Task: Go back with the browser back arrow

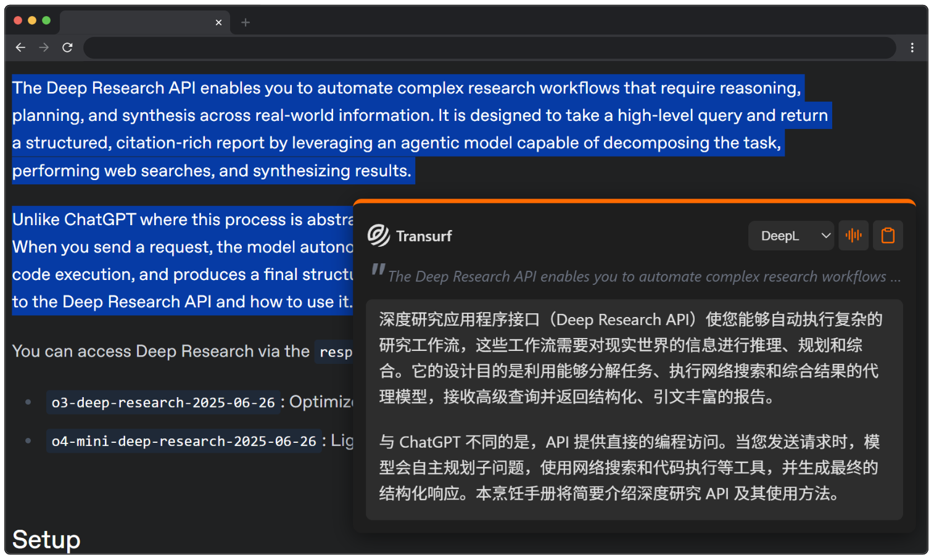Action: 20,47
